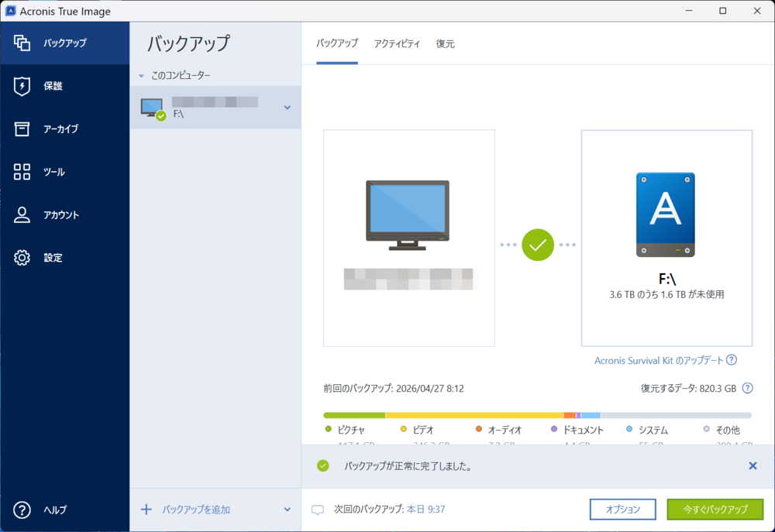The width and height of the screenshot is (775, 532).
Task: Expand the F:\ backup entry chevron
Action: tap(288, 108)
